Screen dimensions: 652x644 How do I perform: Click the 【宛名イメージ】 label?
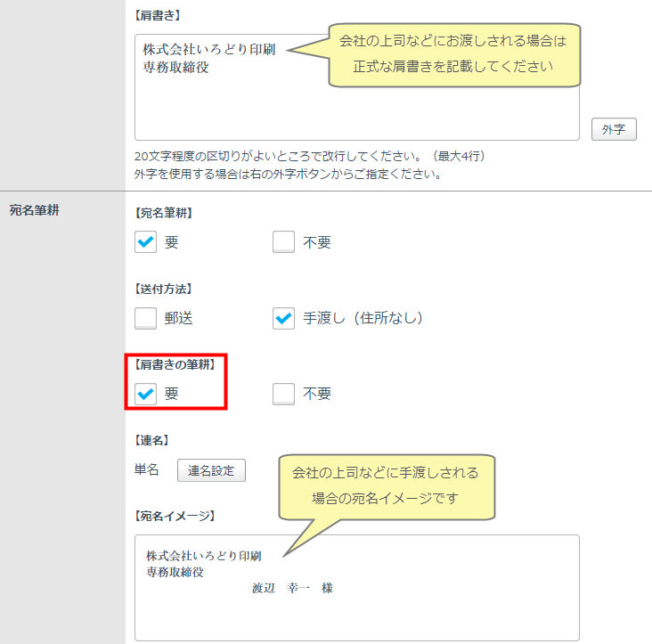click(x=175, y=516)
